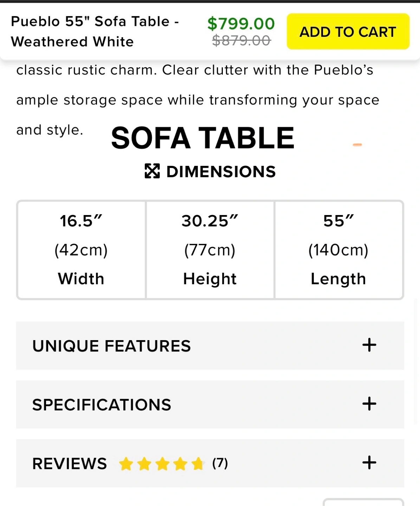Click the $799.00 sale price
420x506 pixels.
(241, 24)
